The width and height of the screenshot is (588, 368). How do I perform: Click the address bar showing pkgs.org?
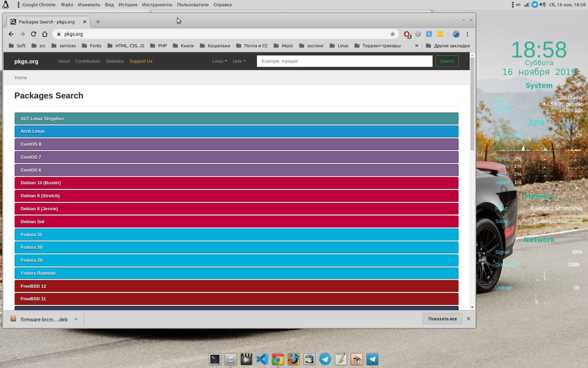pos(225,34)
